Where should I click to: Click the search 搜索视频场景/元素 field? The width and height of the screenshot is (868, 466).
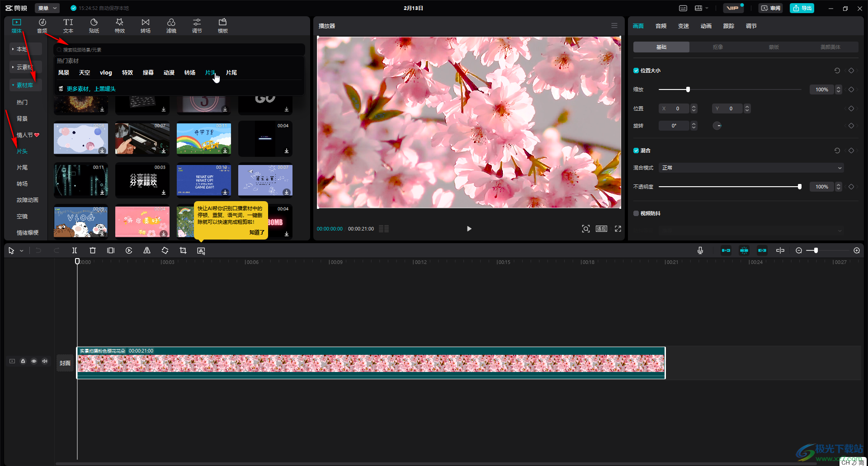coord(179,50)
